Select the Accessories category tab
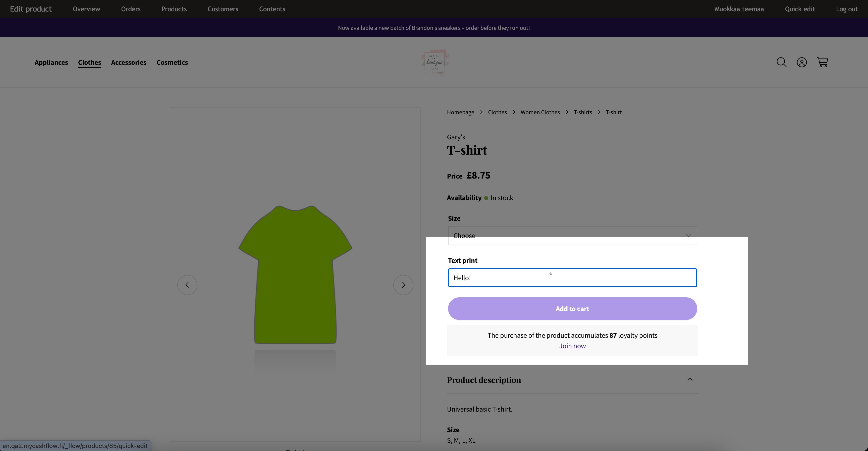This screenshot has height=451, width=868. [x=129, y=62]
